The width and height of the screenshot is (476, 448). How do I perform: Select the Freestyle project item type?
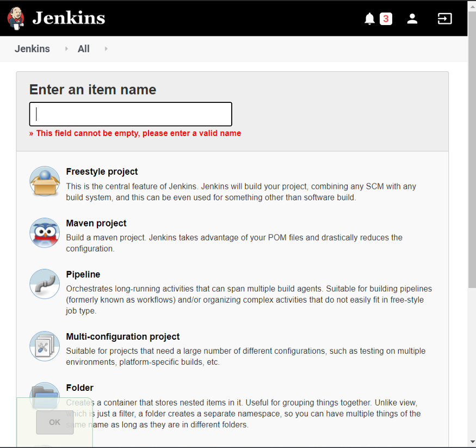pos(102,171)
